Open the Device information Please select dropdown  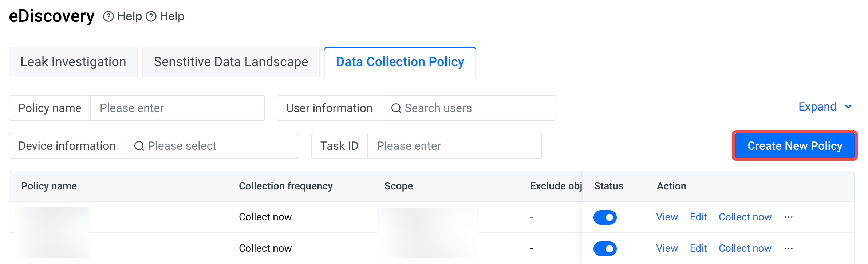(x=212, y=146)
